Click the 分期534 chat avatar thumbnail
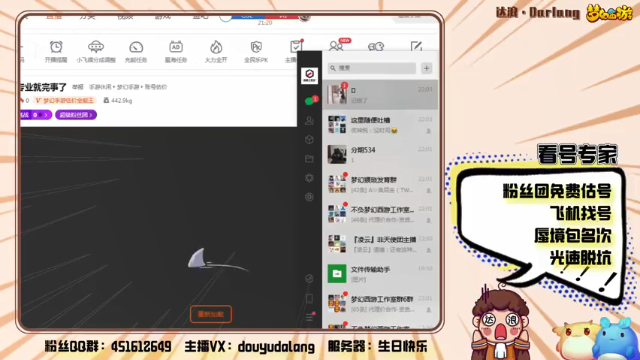 click(x=337, y=154)
